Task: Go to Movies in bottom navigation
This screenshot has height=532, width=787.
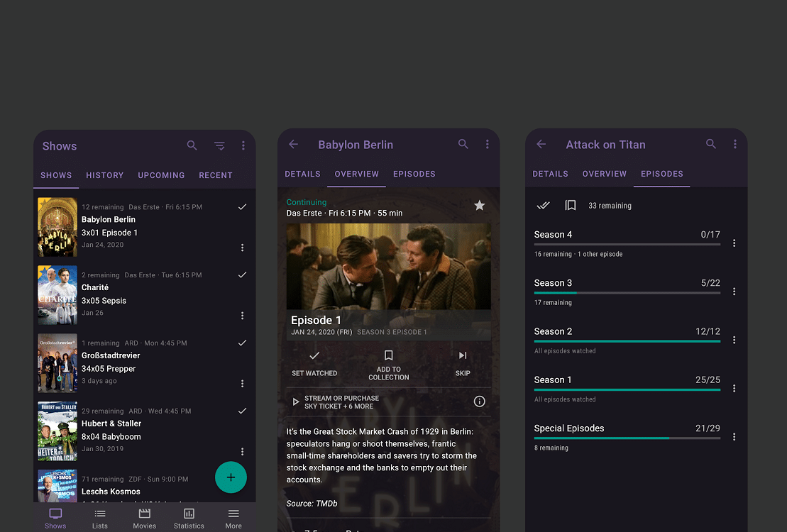Action: click(145, 519)
